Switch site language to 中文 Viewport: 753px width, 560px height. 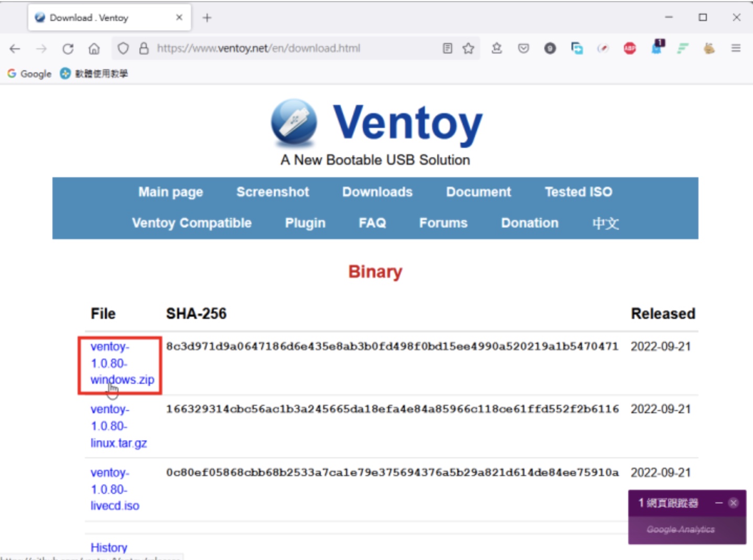pos(606,223)
